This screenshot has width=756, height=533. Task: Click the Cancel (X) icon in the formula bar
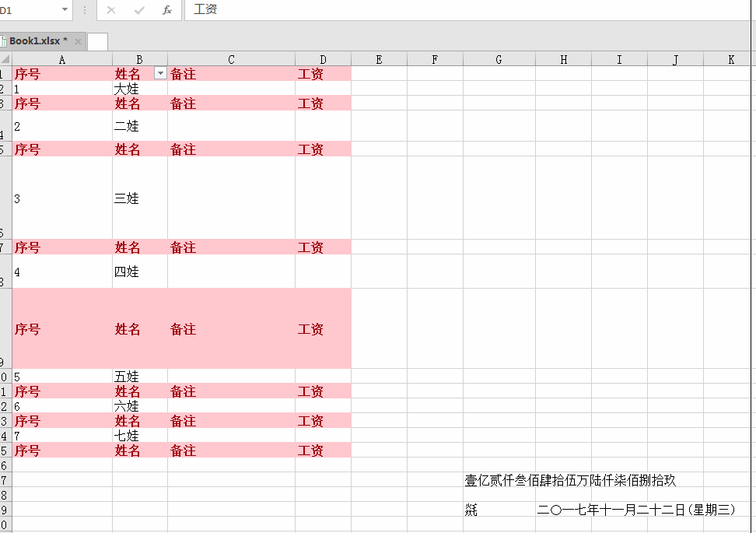coord(111,11)
